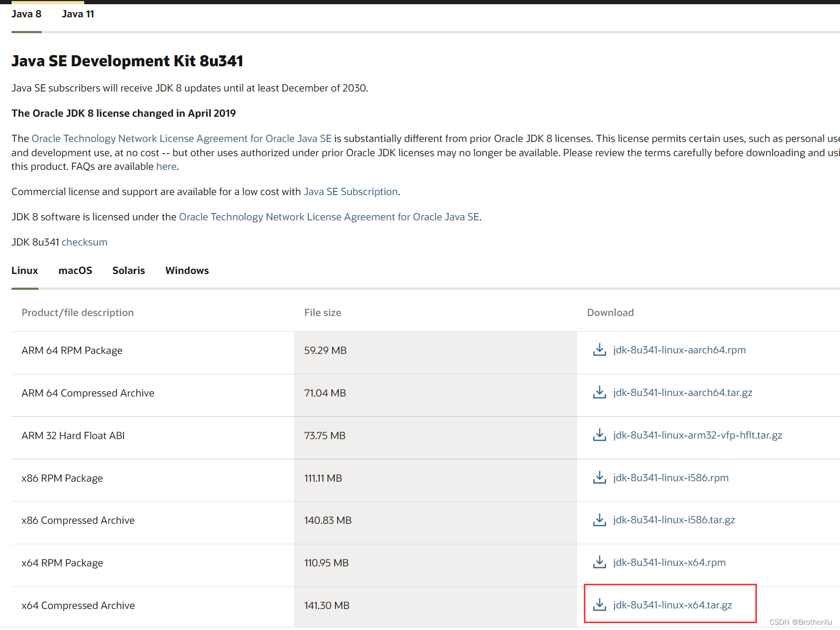Select the Windows platform tab
This screenshot has height=630, width=840.
pyautogui.click(x=187, y=270)
